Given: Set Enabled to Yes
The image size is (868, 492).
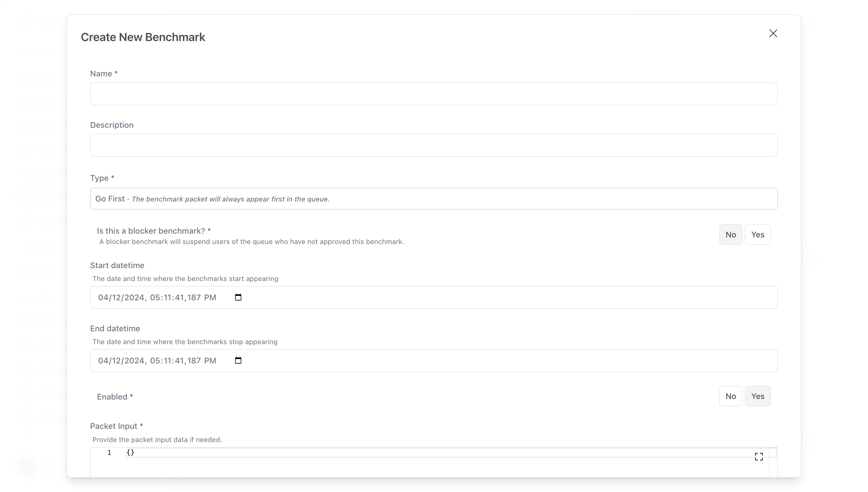Looking at the screenshot, I should point(757,396).
